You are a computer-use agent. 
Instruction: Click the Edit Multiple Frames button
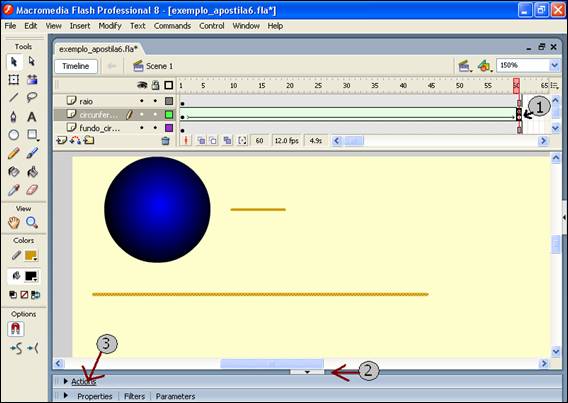tap(227, 140)
